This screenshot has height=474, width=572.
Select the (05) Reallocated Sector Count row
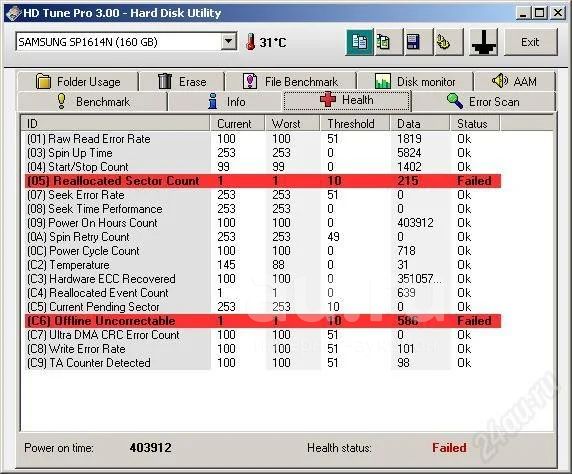263,181
